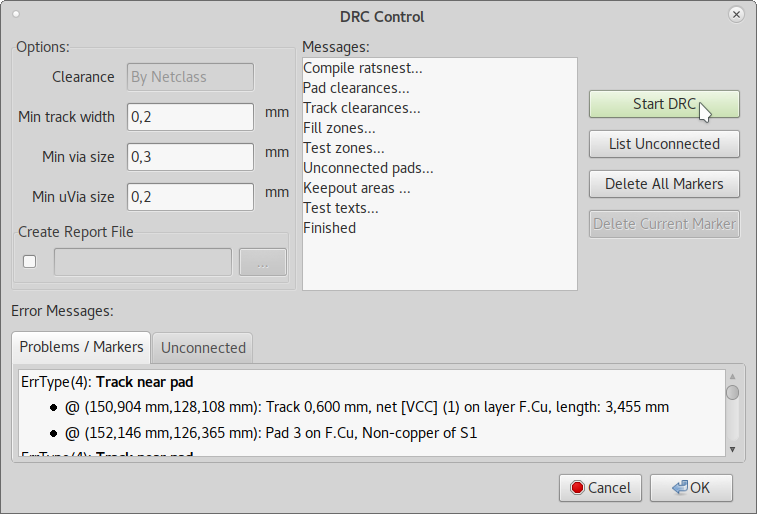Enable the Create Report File checkbox
The image size is (757, 514).
click(x=29, y=261)
